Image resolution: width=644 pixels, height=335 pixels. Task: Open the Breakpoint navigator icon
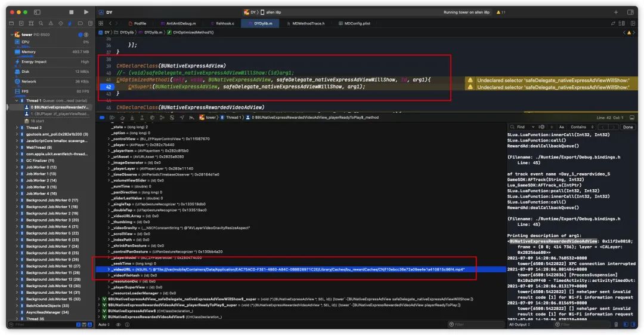(80, 23)
